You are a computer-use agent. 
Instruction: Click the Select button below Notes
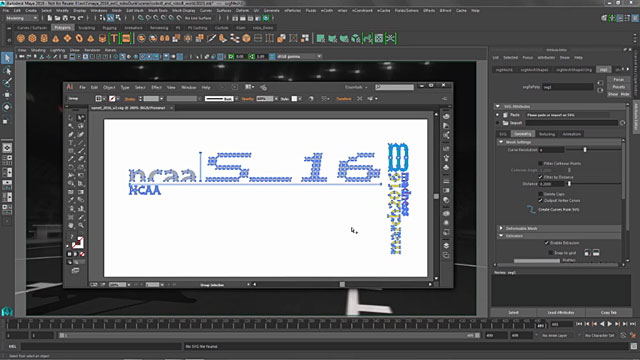point(513,312)
